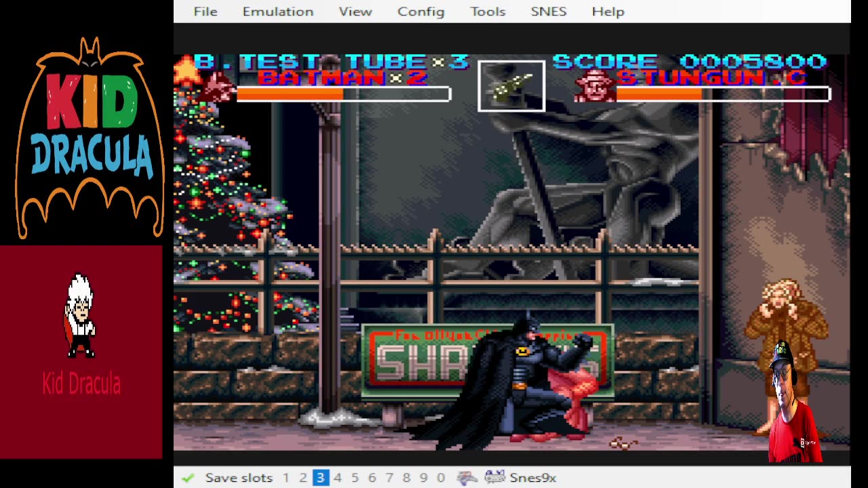The width and height of the screenshot is (868, 488).
Task: Open the File menu
Action: tap(205, 12)
